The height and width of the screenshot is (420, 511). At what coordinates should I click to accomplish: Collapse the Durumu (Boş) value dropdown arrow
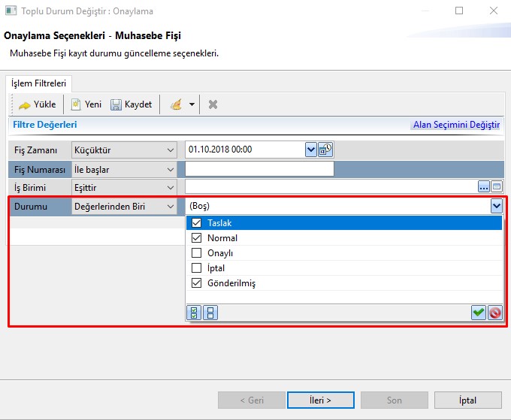click(x=496, y=206)
